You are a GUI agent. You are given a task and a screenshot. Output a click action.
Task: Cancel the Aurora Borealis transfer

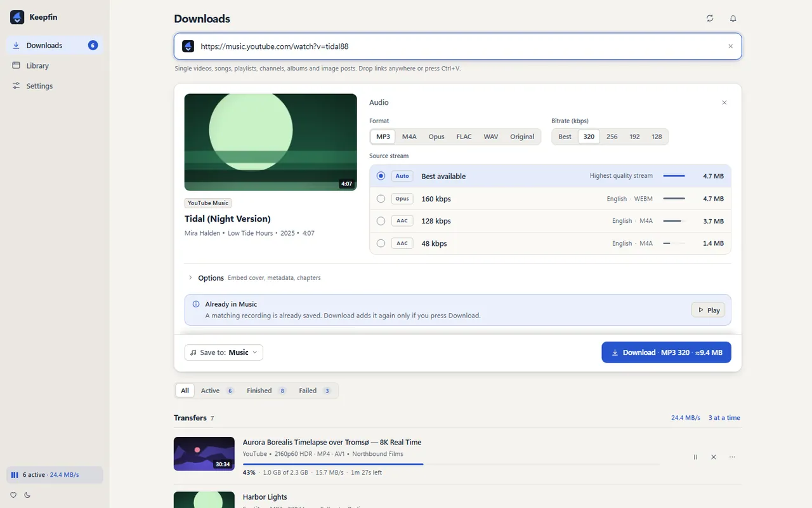click(x=714, y=457)
